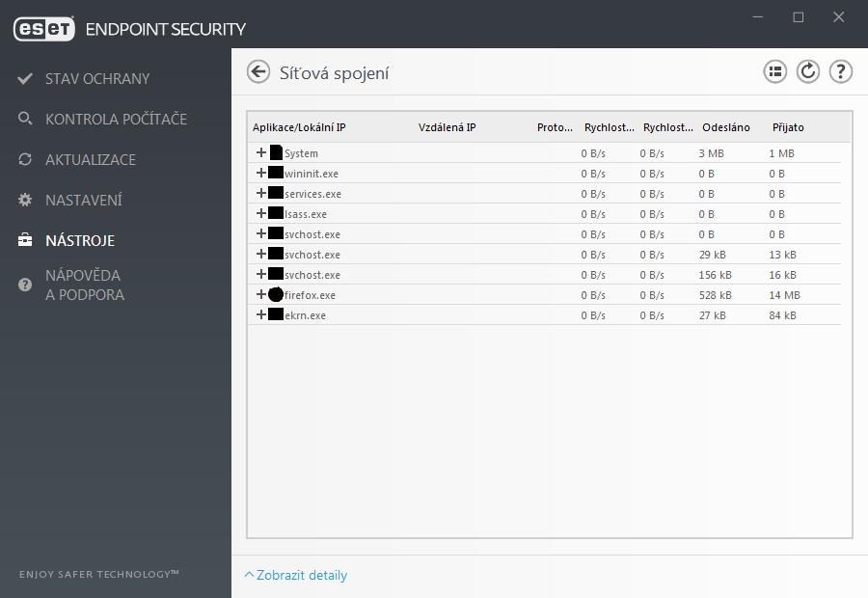The image size is (868, 598).
Task: Expand the lsass.exe row
Action: (261, 213)
